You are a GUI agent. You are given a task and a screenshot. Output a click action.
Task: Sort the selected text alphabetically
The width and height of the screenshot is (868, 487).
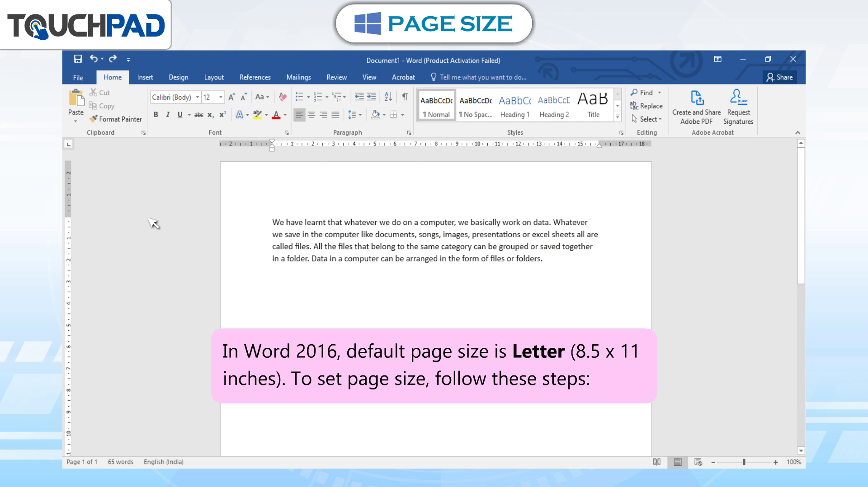click(x=388, y=97)
